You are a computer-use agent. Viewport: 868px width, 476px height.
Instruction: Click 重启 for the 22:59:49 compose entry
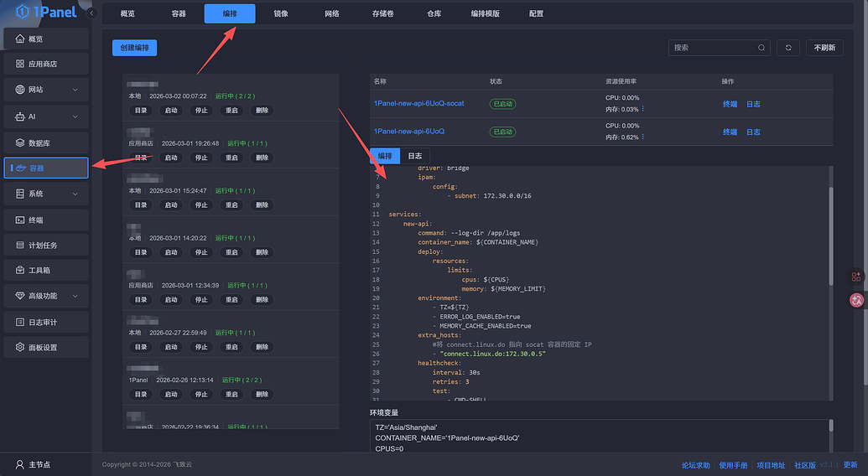click(x=231, y=347)
